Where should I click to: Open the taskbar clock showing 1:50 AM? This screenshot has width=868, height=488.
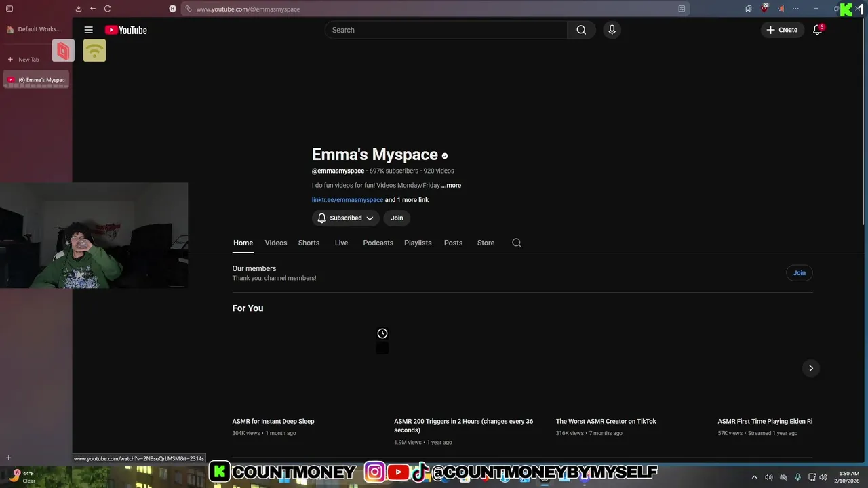pos(848,477)
